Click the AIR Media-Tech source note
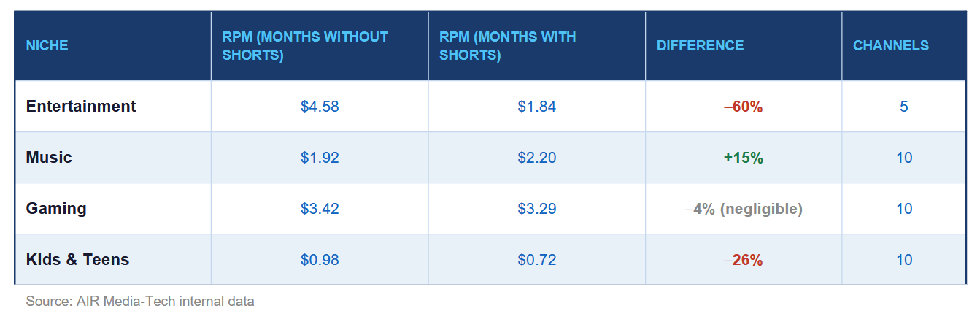The width and height of the screenshot is (980, 330). (x=140, y=301)
